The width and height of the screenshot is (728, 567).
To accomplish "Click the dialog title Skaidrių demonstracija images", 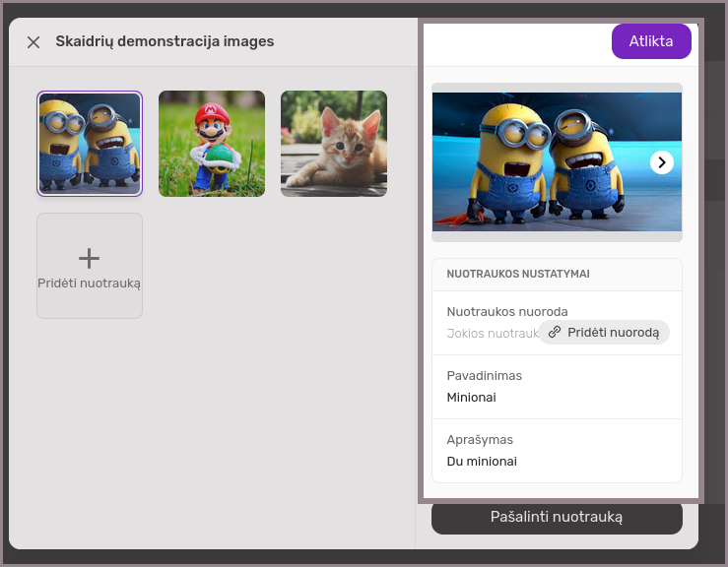I will [165, 41].
